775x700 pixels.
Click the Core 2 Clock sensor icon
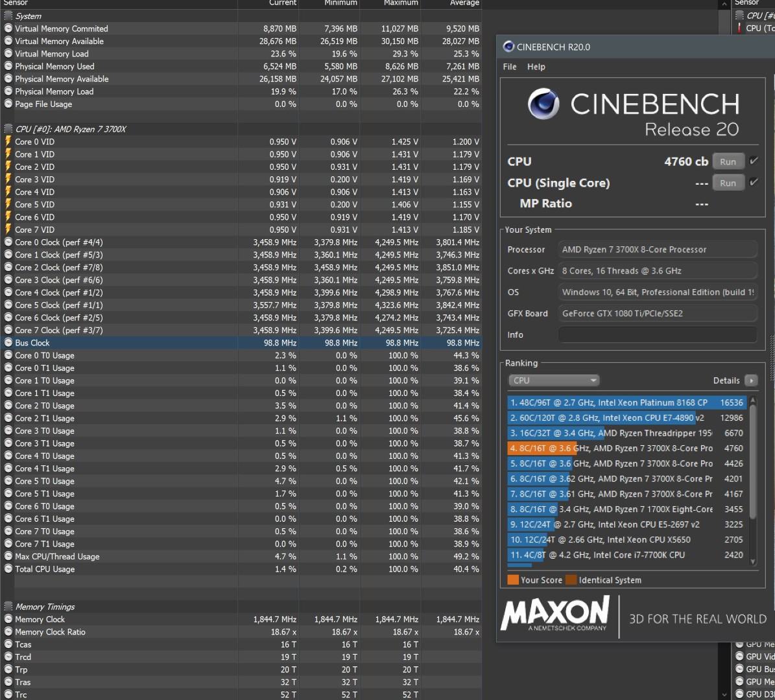(8, 267)
